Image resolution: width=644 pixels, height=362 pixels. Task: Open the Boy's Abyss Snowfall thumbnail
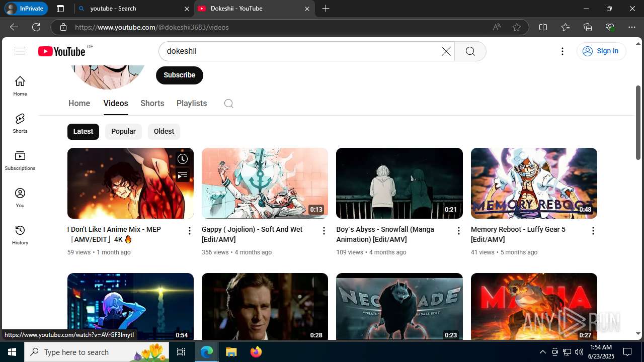coord(399,183)
